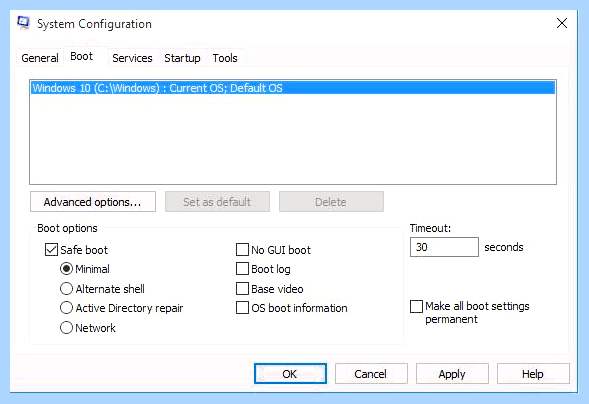This screenshot has height=404, width=589.
Task: Confirm with the OK button
Action: pyautogui.click(x=290, y=374)
